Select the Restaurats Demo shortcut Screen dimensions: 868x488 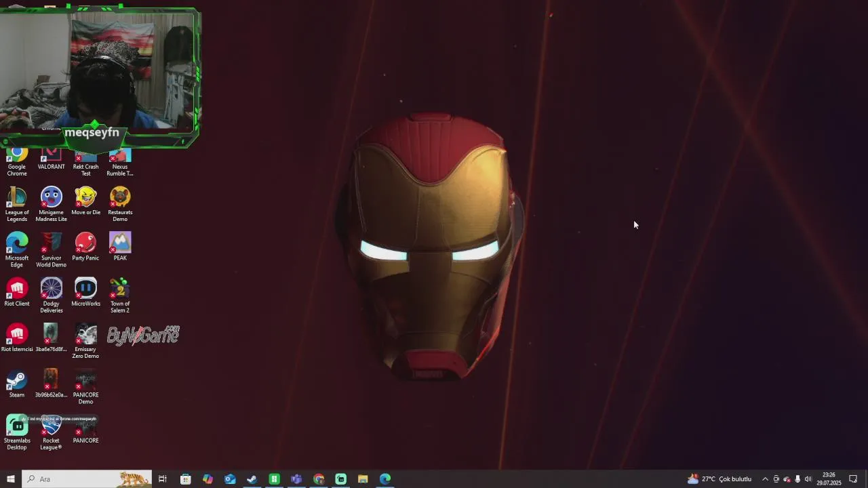(x=120, y=205)
